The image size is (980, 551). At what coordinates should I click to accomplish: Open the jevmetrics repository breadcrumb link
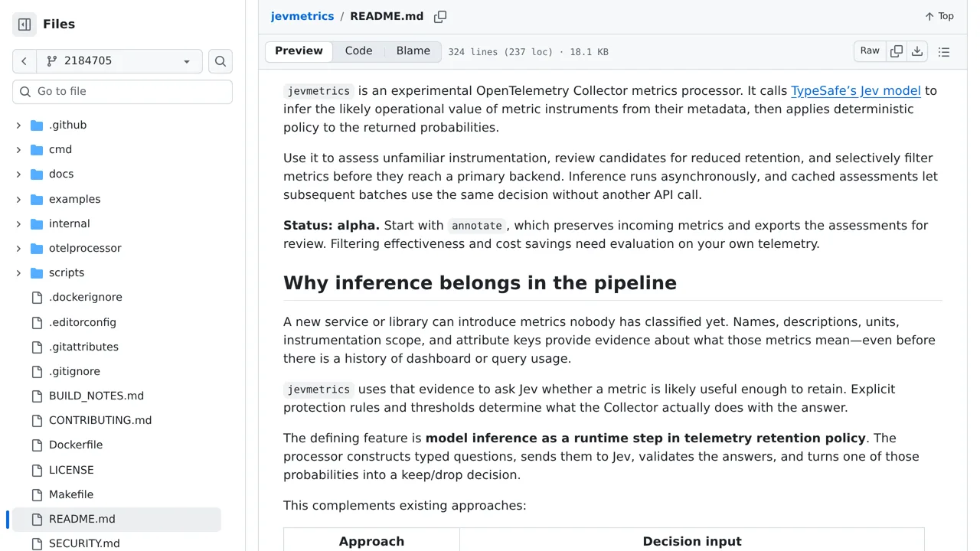pos(302,16)
